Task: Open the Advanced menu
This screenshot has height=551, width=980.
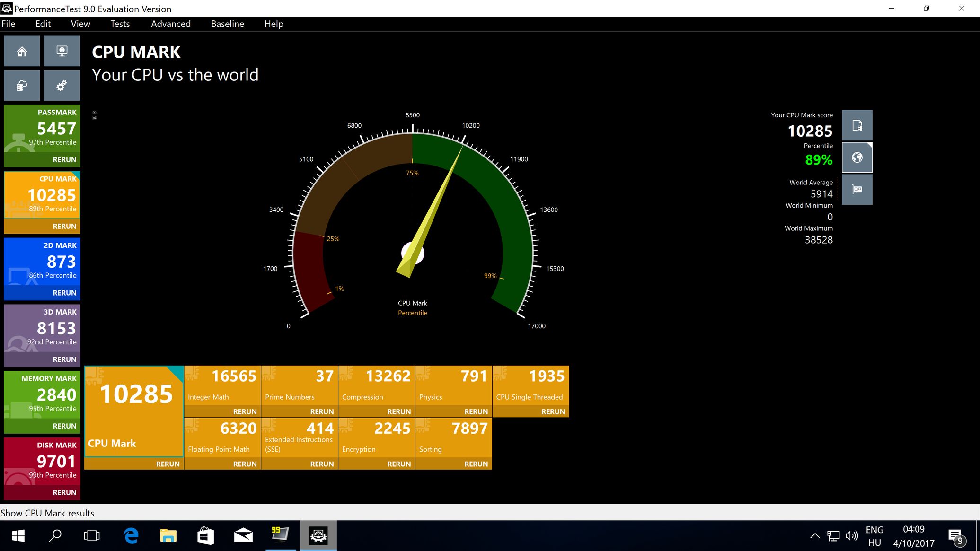Action: [x=171, y=24]
